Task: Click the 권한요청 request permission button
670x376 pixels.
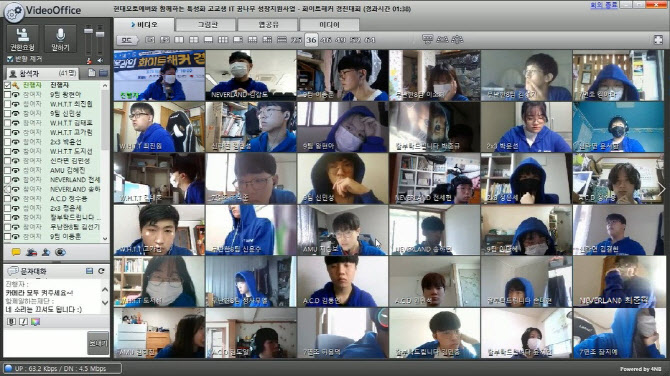Action: [x=22, y=39]
